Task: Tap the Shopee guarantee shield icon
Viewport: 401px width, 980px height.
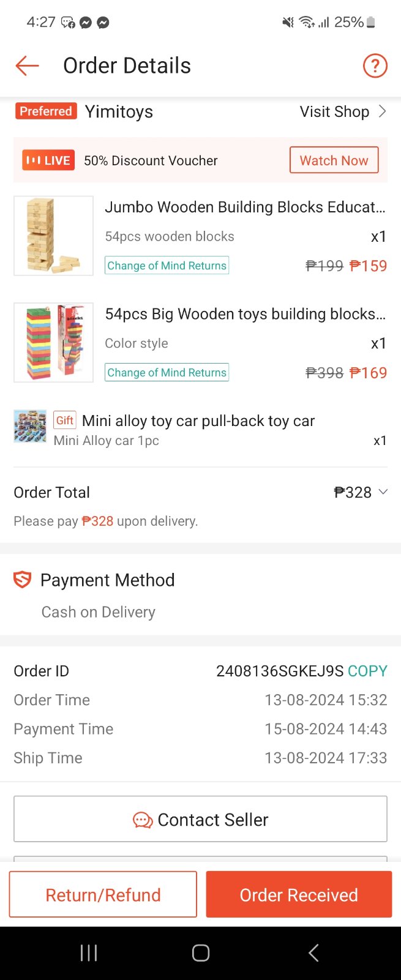Action: (23, 580)
